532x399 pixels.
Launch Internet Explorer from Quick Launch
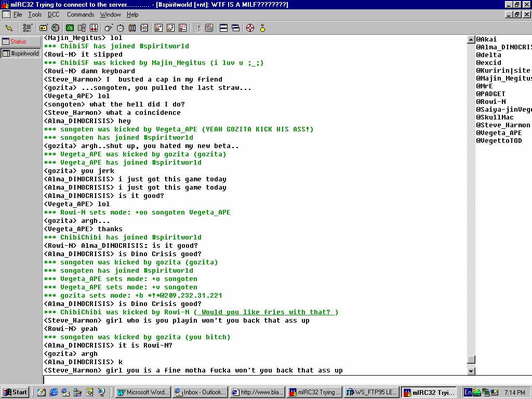click(x=54, y=392)
